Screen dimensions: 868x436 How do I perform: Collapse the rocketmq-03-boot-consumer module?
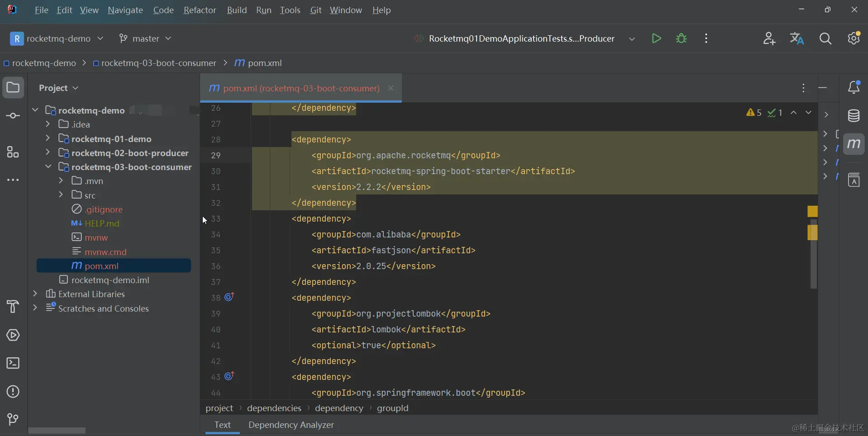click(48, 166)
